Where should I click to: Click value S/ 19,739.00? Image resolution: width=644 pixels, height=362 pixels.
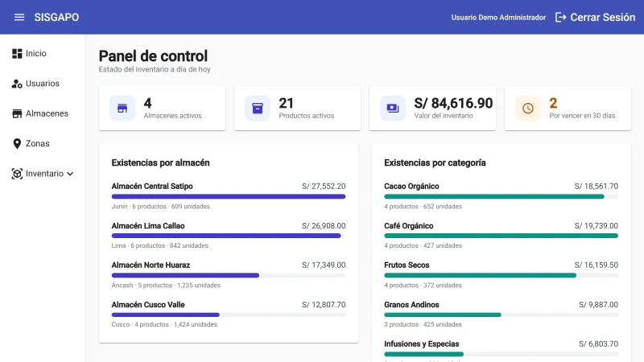click(x=597, y=226)
